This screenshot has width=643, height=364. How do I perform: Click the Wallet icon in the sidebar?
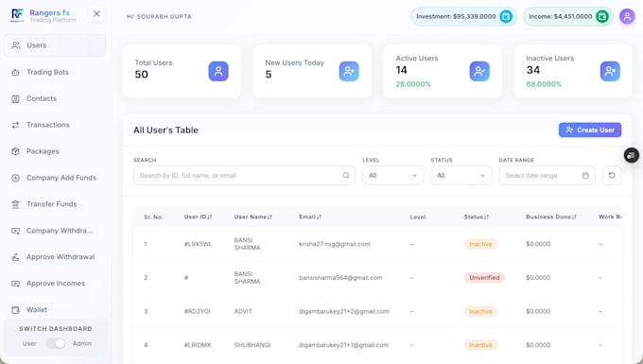[15, 310]
